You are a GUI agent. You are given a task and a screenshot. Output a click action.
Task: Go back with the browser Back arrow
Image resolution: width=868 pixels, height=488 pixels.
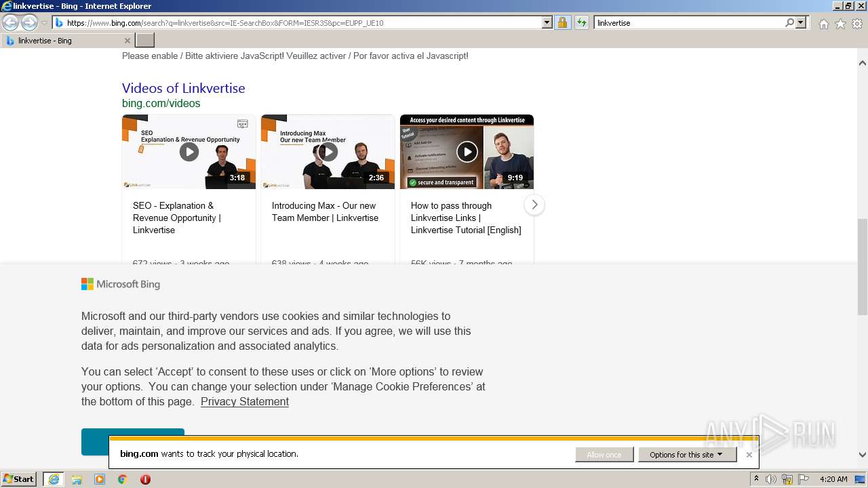[x=10, y=22]
